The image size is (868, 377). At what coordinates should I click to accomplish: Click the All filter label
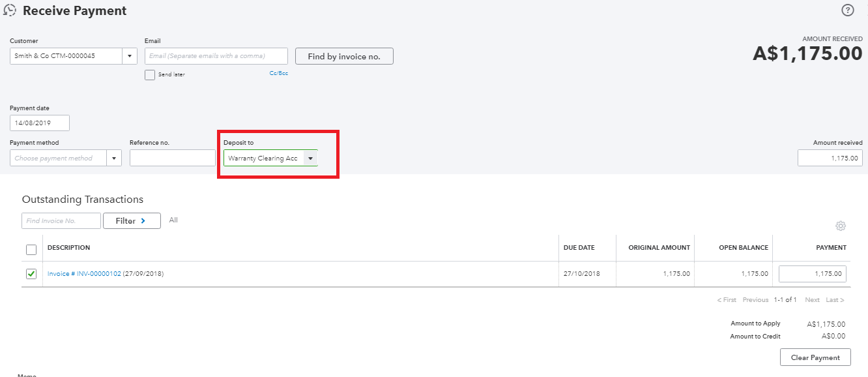point(173,220)
